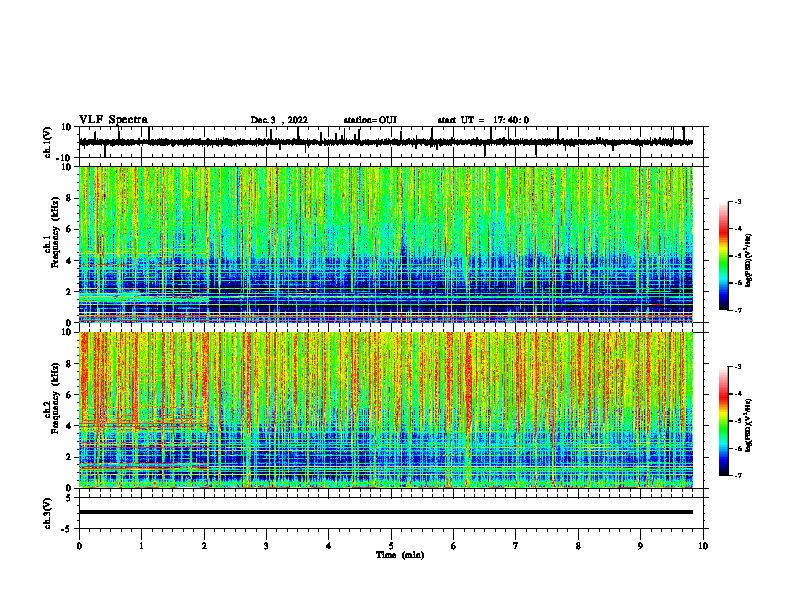Screen dimensions: 792x612
Task: Click the ch.2 spectrogram color scale bar
Action: [724, 421]
